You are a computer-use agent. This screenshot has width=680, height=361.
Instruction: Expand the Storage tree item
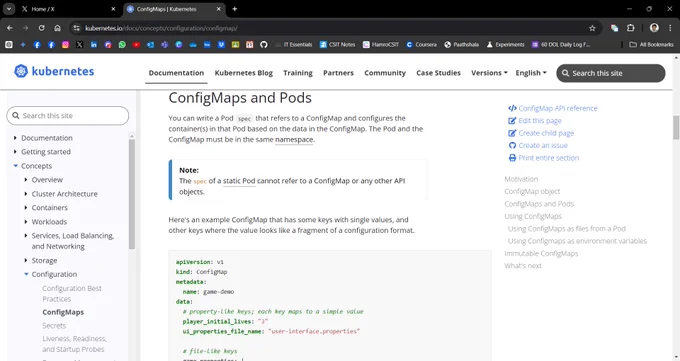click(x=26, y=260)
